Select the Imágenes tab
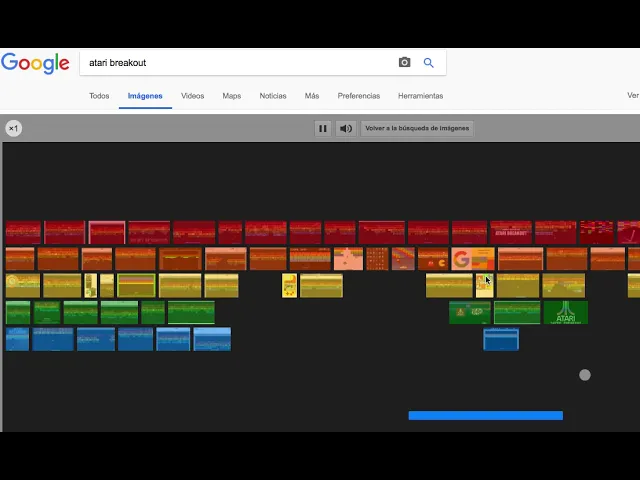This screenshot has height=480, width=640. [x=145, y=96]
